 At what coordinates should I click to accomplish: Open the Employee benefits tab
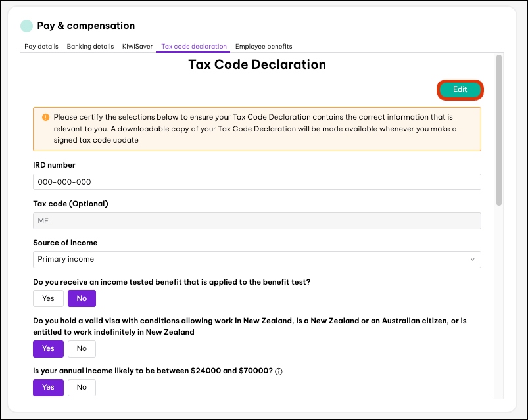(264, 47)
